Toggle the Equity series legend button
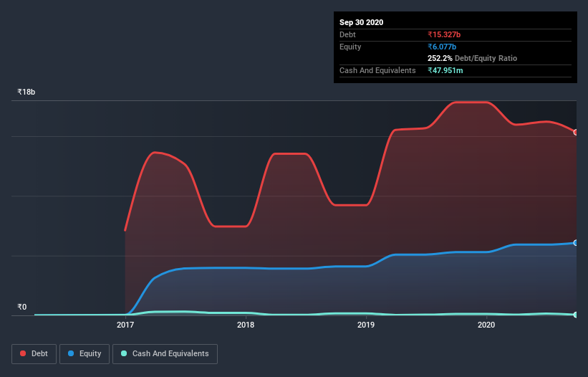This screenshot has width=588, height=377. click(85, 354)
